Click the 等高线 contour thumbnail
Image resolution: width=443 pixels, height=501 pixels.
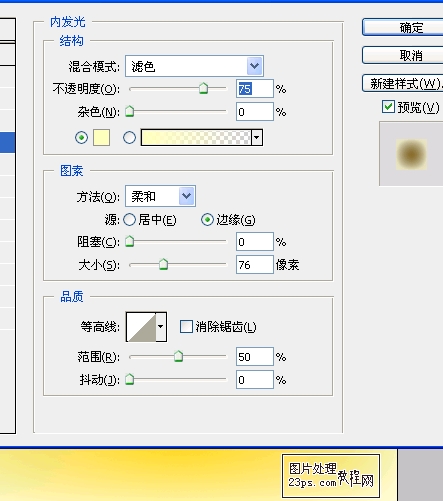142,327
